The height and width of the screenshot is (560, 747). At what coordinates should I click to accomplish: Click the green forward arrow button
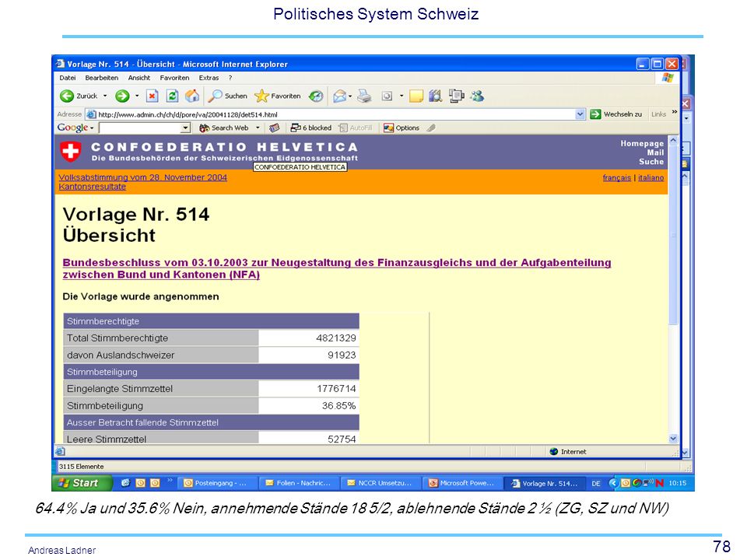[122, 96]
